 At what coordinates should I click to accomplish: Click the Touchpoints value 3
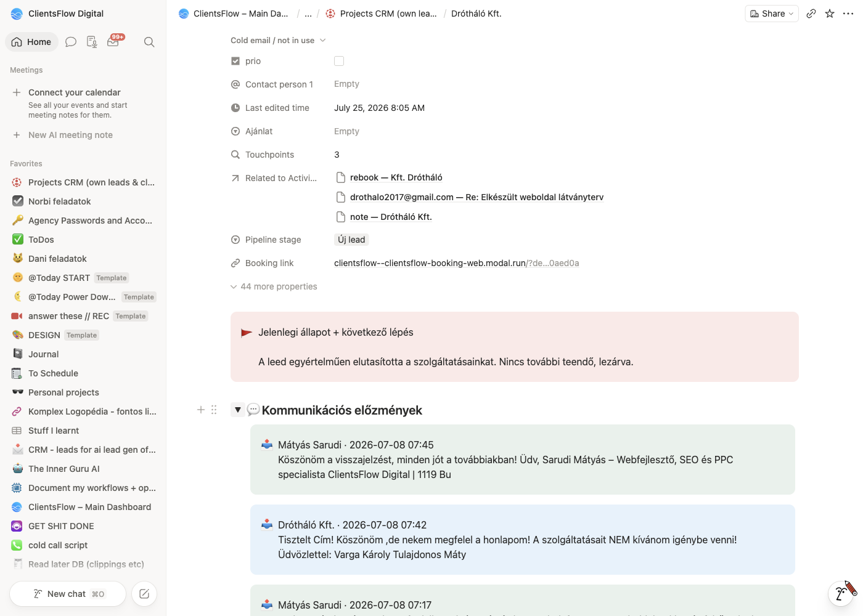337,155
